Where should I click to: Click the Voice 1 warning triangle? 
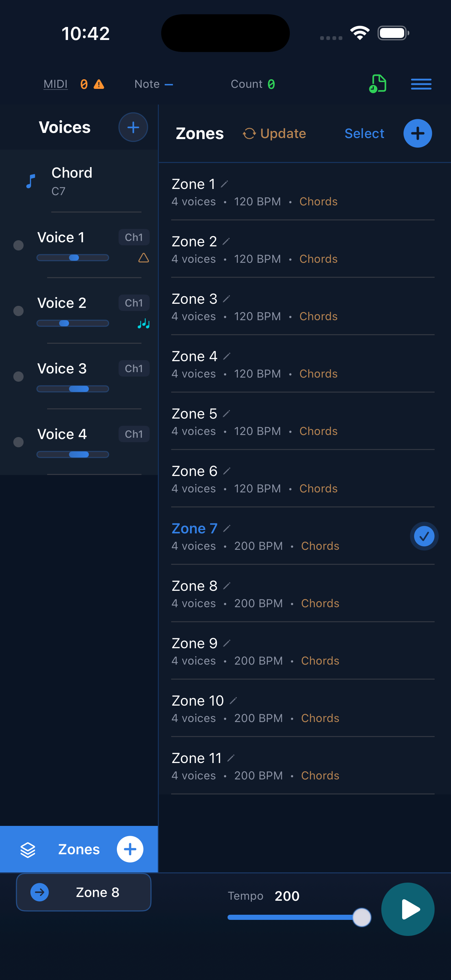pos(144,258)
